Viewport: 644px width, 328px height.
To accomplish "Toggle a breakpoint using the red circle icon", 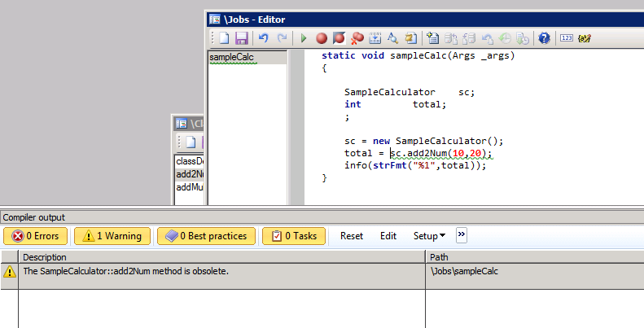I will pyautogui.click(x=321, y=38).
